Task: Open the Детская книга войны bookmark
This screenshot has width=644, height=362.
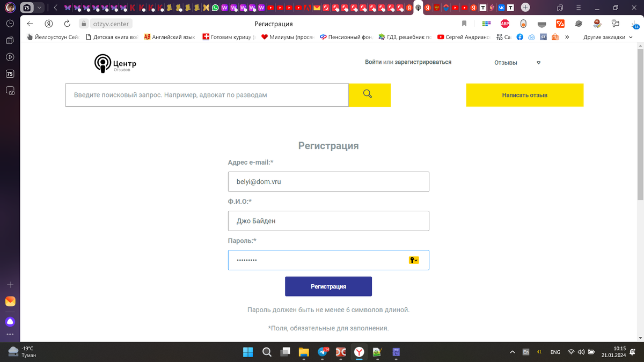Action: pyautogui.click(x=112, y=37)
